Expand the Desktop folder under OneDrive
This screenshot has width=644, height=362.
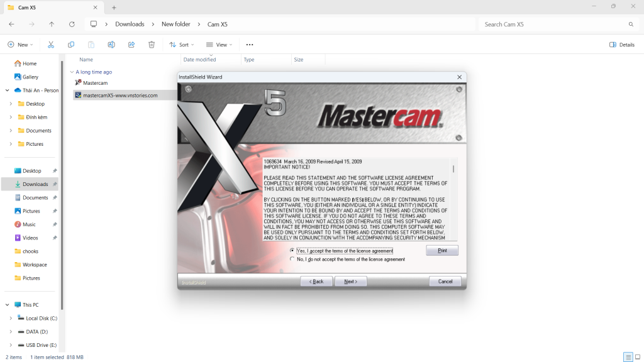coord(11,104)
